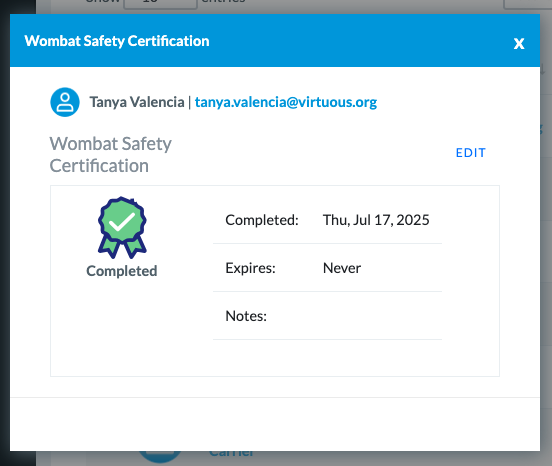Screen dimensions: 552x466
Task: Click the green checkmark ribbon badge
Action: click(122, 227)
